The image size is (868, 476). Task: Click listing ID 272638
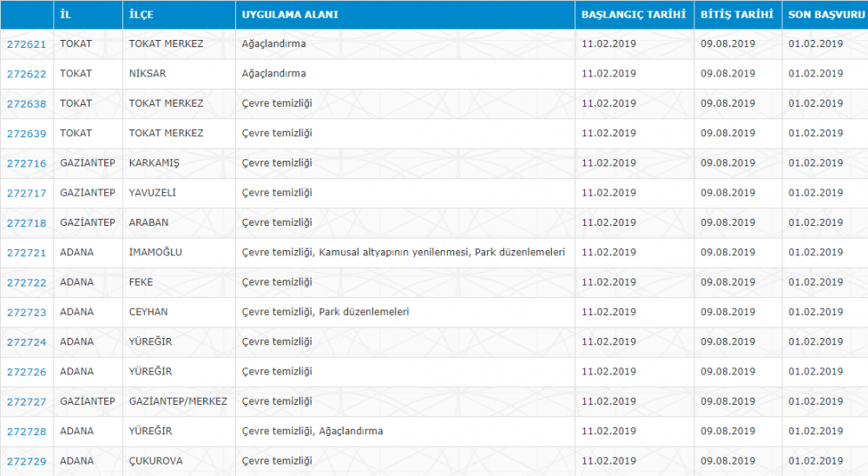tap(27, 104)
